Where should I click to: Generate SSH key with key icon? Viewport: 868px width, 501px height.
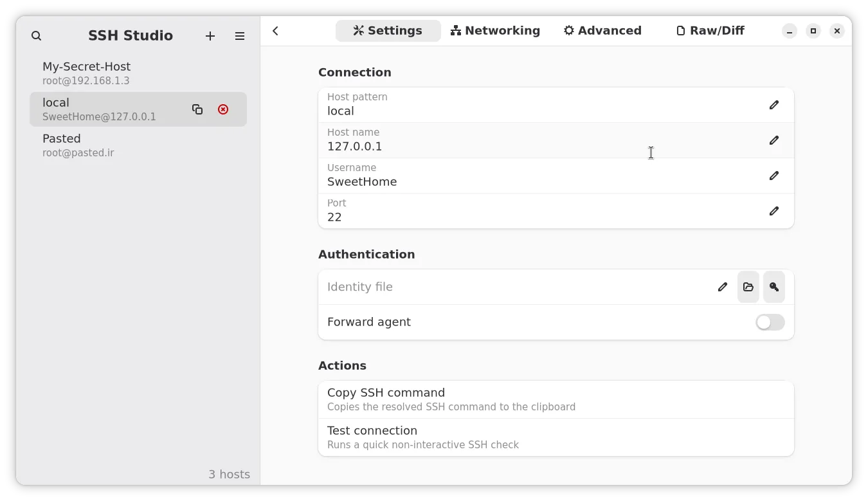(774, 287)
